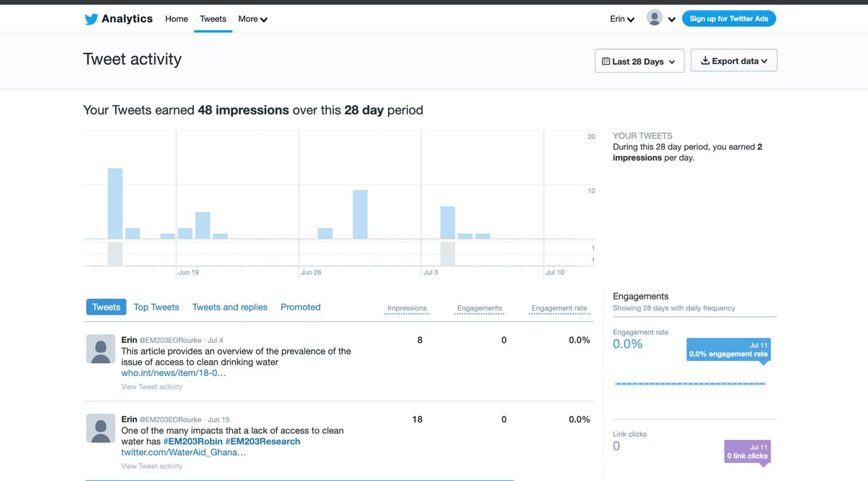Switch to the Top Tweets tab

point(156,307)
